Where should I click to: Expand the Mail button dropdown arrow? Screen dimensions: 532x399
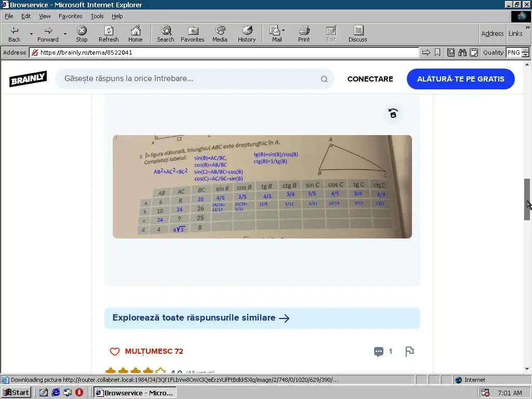pyautogui.click(x=283, y=31)
